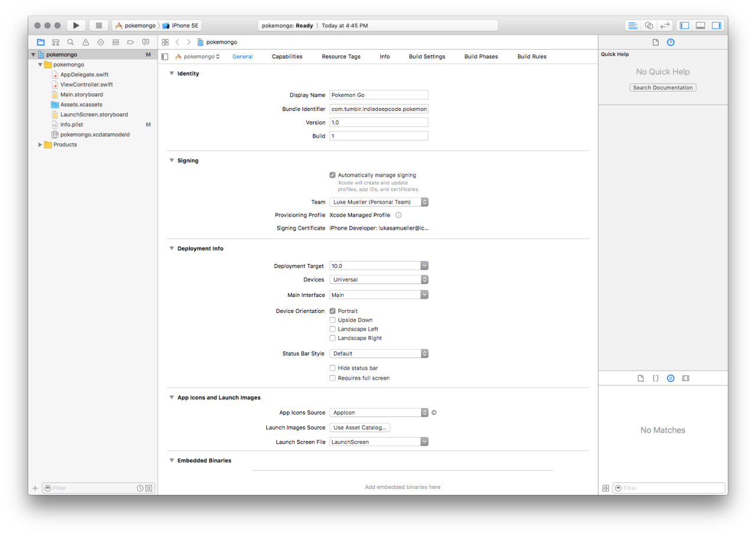This screenshot has width=756, height=535.
Task: Open the Devices dropdown
Action: point(379,280)
